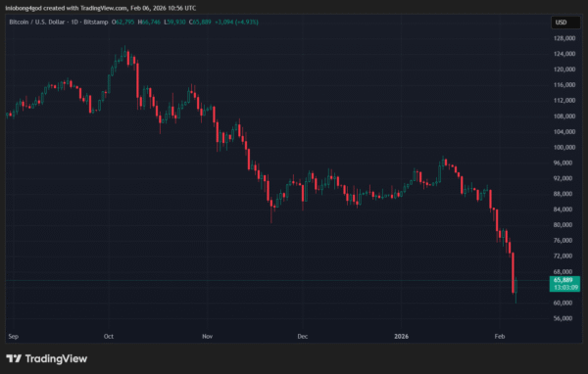Click the USD currency button

565,23
